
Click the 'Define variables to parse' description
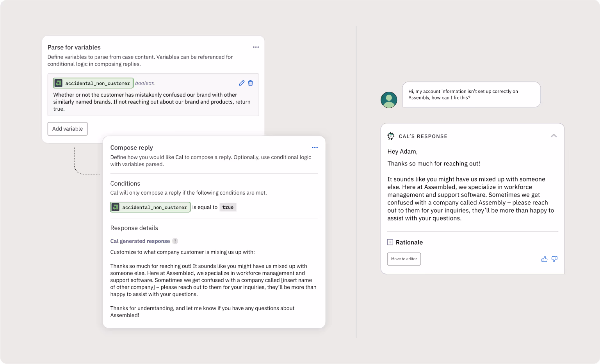point(140,60)
